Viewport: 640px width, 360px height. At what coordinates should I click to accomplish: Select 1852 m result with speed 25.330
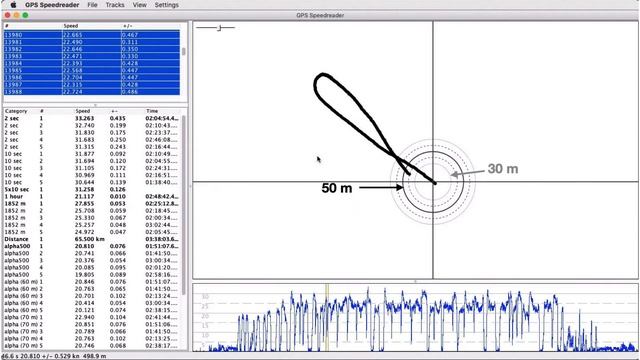(92, 218)
